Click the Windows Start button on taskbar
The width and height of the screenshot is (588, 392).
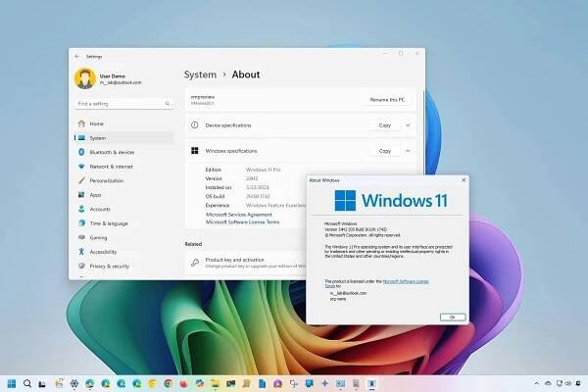pyautogui.click(x=13, y=382)
